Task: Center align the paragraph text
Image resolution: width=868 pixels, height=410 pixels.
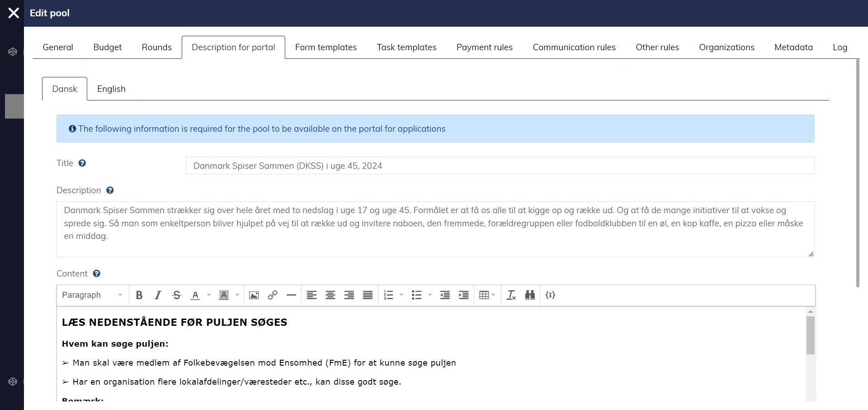Action: (330, 295)
